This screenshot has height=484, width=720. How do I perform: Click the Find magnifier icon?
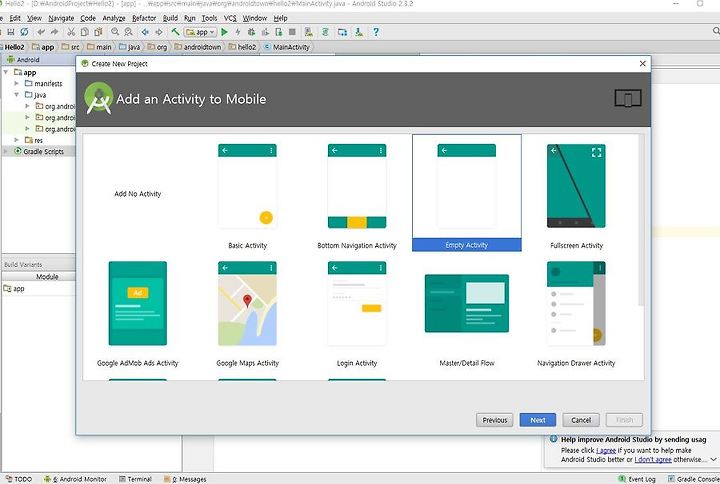click(115, 32)
